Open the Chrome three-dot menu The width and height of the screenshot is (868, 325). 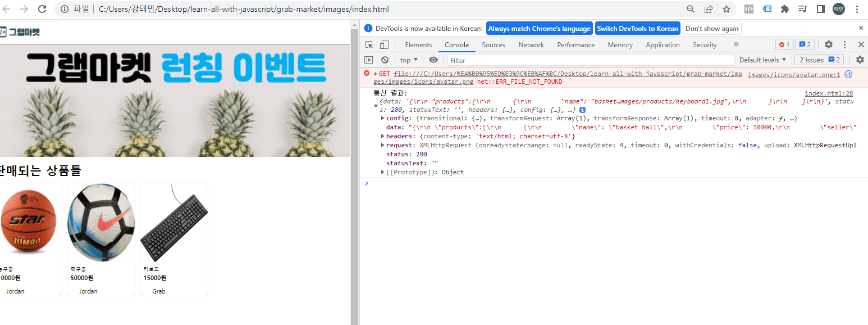[857, 9]
